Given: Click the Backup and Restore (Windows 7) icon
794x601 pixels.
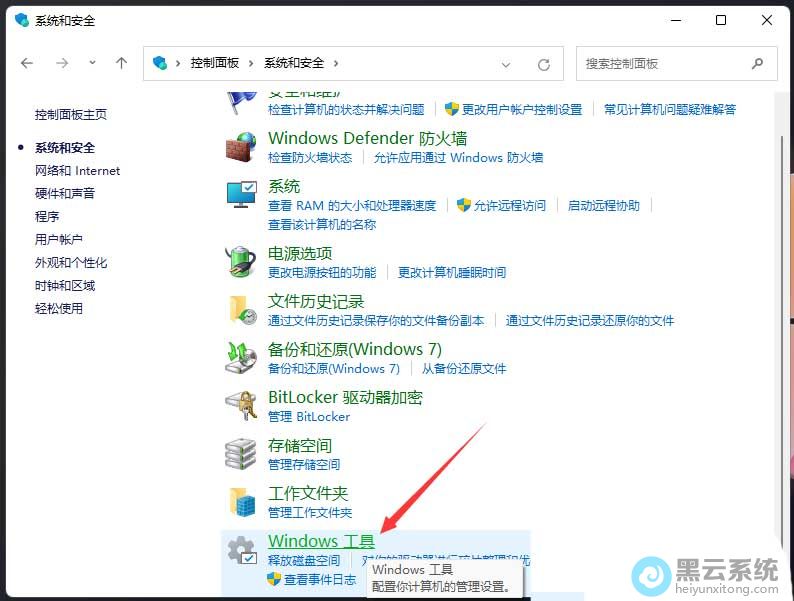Looking at the screenshot, I should [241, 357].
